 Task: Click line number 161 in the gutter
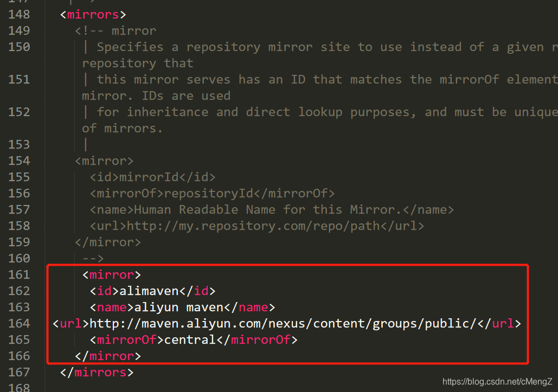pos(19,274)
